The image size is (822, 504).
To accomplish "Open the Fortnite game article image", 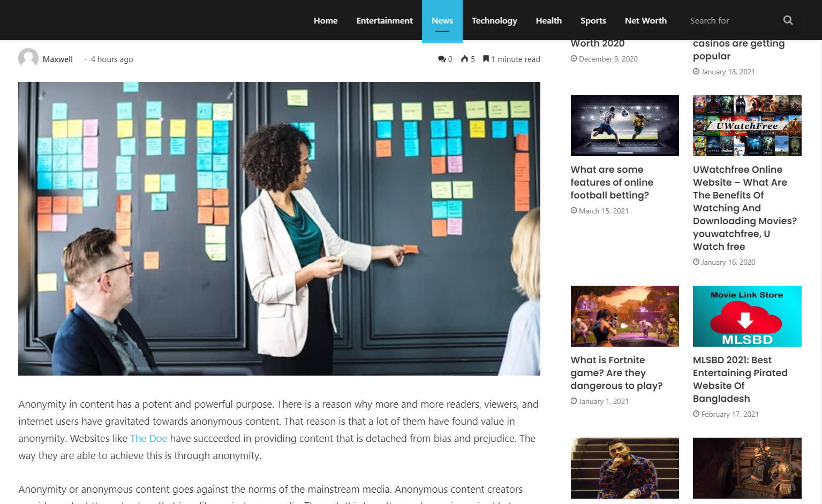I will point(624,316).
